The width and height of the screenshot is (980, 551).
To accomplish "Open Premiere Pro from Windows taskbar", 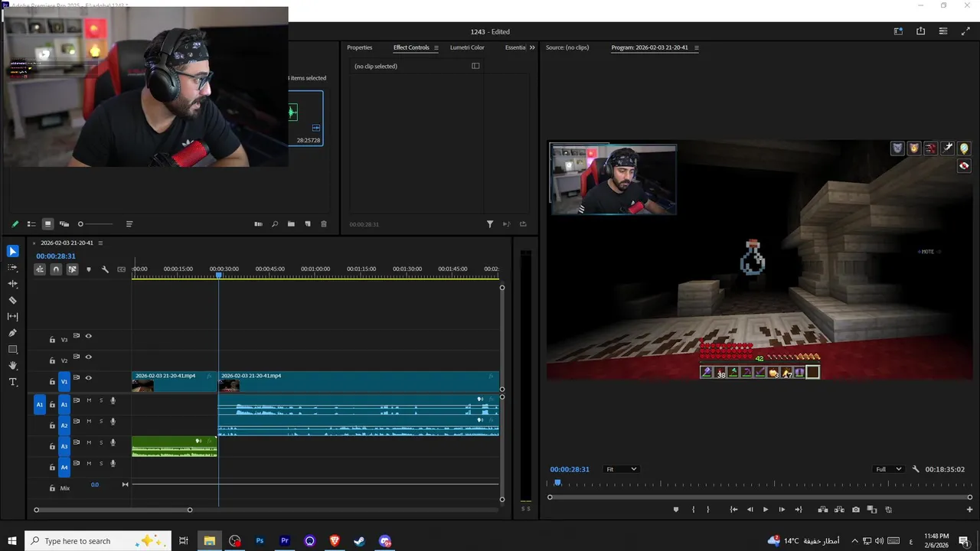I will point(285,541).
